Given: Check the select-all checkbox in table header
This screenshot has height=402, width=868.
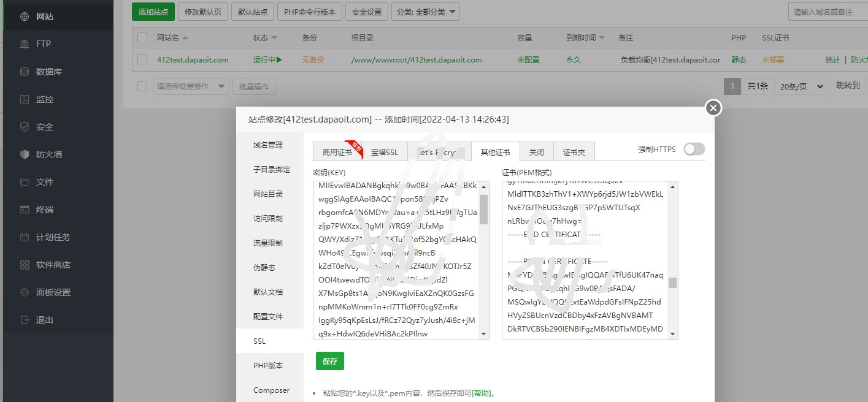Looking at the screenshot, I should click(142, 38).
